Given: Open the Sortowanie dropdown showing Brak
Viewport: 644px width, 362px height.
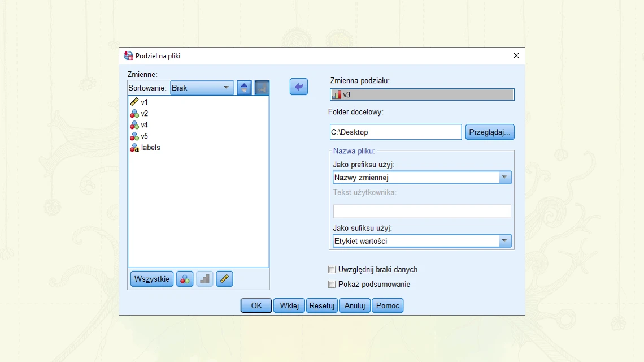Looking at the screenshot, I should (x=202, y=88).
